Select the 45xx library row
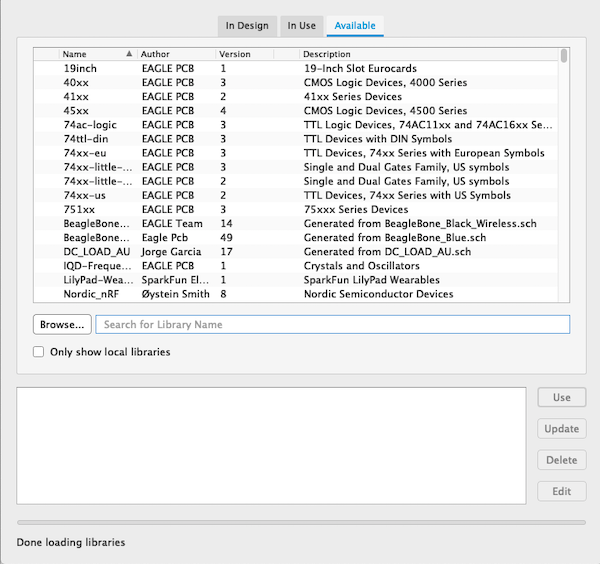This screenshot has height=564, width=600. click(296, 111)
